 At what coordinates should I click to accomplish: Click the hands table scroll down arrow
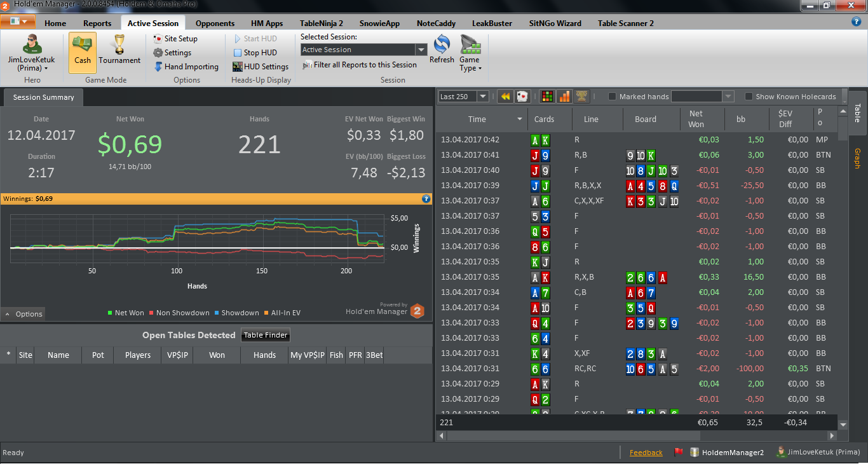[x=843, y=425]
